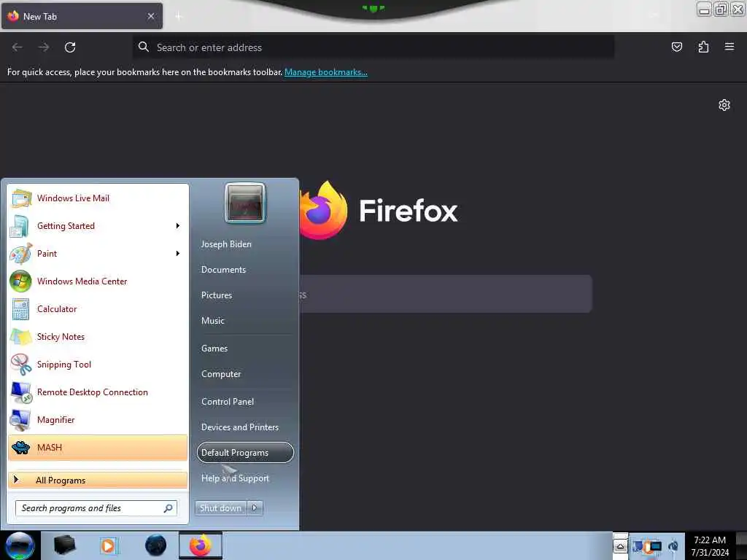Click the Firefox taskbar button
The height and width of the screenshot is (560, 747).
pos(201,545)
